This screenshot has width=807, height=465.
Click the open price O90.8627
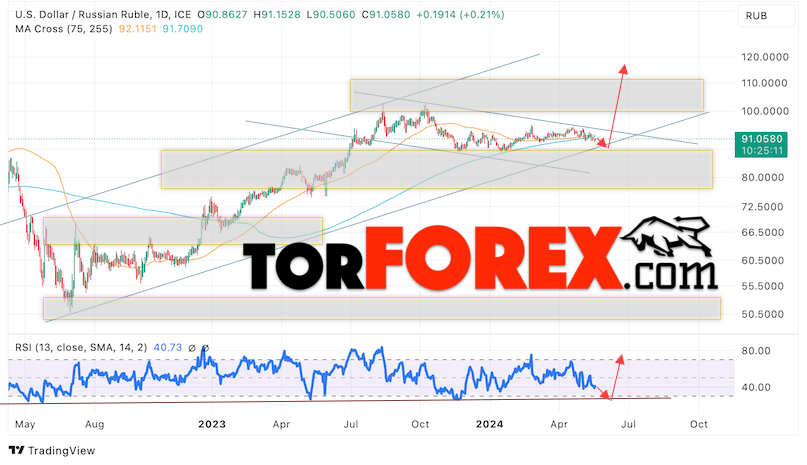point(222,15)
